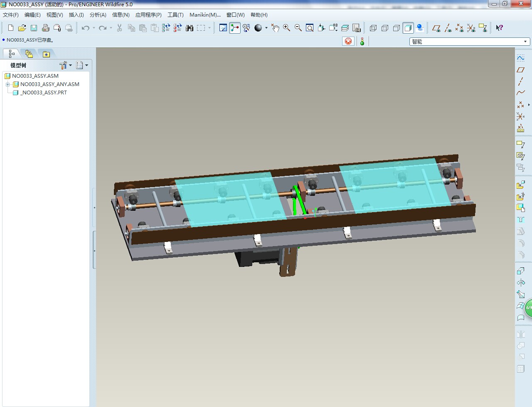Click the red stop sign icon
This screenshot has height=407, width=532.
348,41
